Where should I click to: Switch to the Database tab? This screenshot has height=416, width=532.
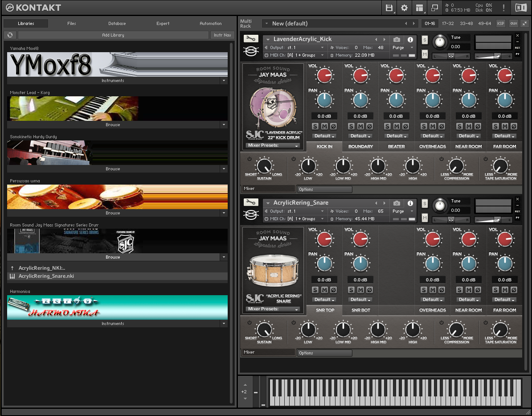(x=117, y=24)
